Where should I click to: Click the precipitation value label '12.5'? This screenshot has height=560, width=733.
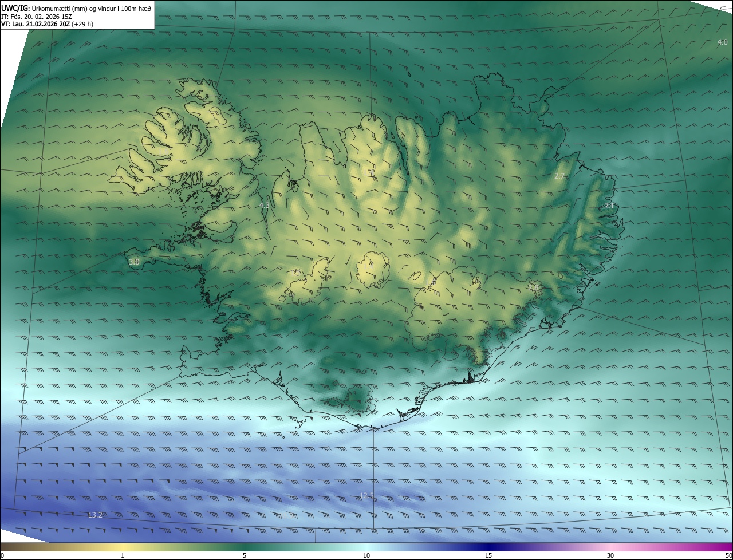[x=366, y=495]
